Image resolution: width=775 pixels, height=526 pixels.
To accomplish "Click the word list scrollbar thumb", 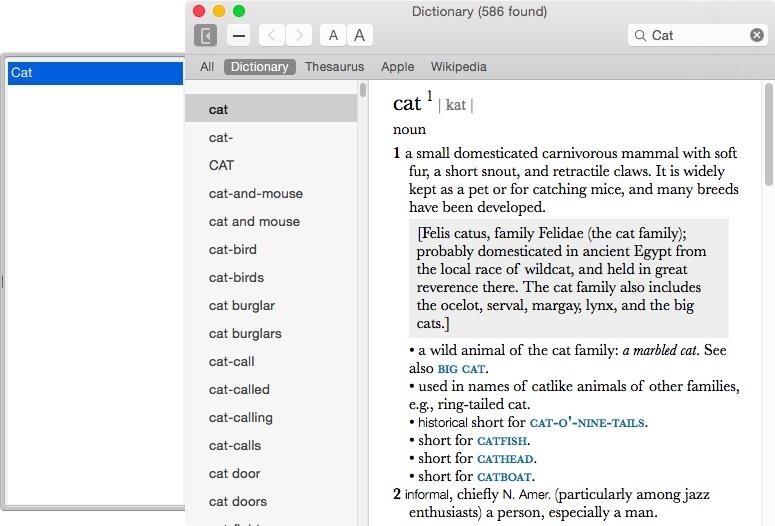I will click(x=363, y=90).
